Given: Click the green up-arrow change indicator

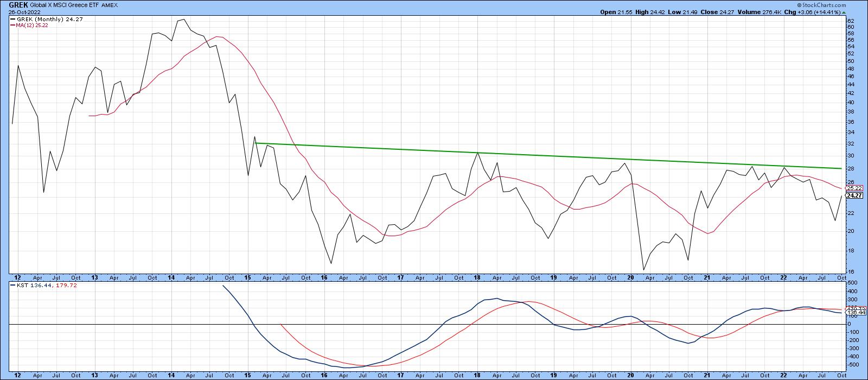Looking at the screenshot, I should click(844, 12).
